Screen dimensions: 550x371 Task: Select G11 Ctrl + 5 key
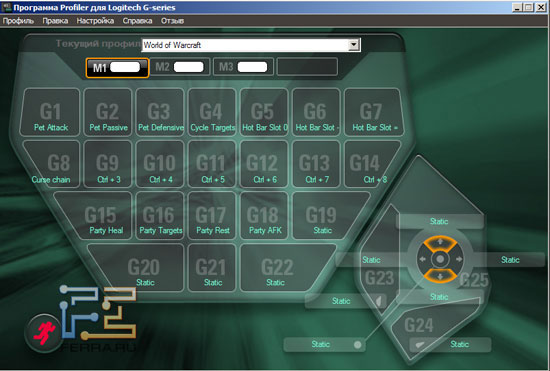coord(212,164)
